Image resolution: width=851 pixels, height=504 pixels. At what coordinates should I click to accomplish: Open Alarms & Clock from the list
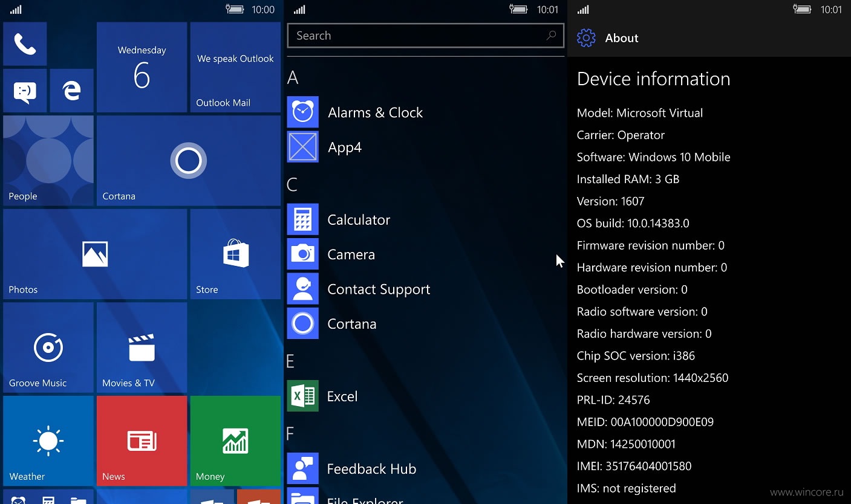(375, 112)
